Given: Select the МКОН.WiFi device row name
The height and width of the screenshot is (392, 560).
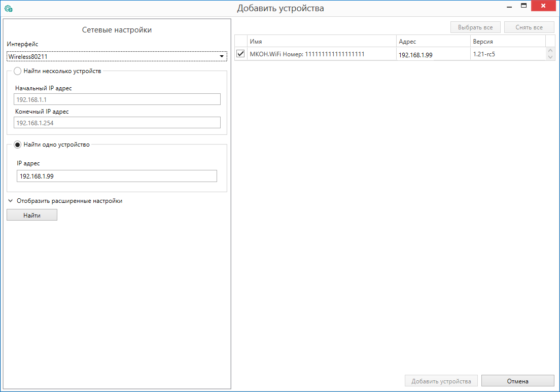Looking at the screenshot, I should [x=307, y=54].
